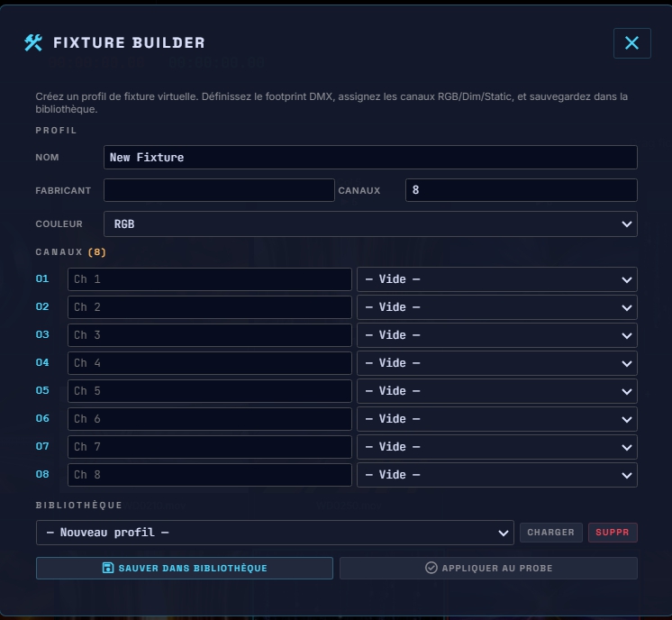
Task: Open the COULEUR dropdown set to RGB
Action: pyautogui.click(x=370, y=223)
